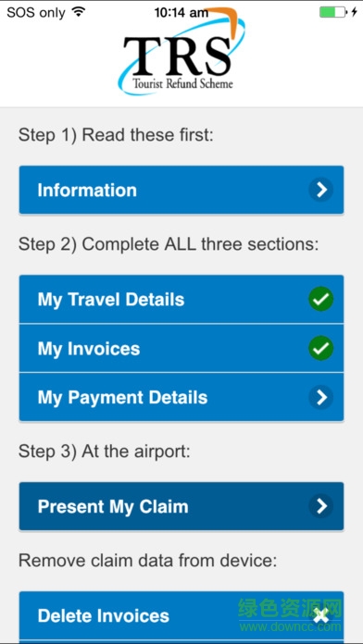The image size is (363, 644).
Task: Tap the TRS Tourist Refund Scheme logo
Action: (181, 51)
